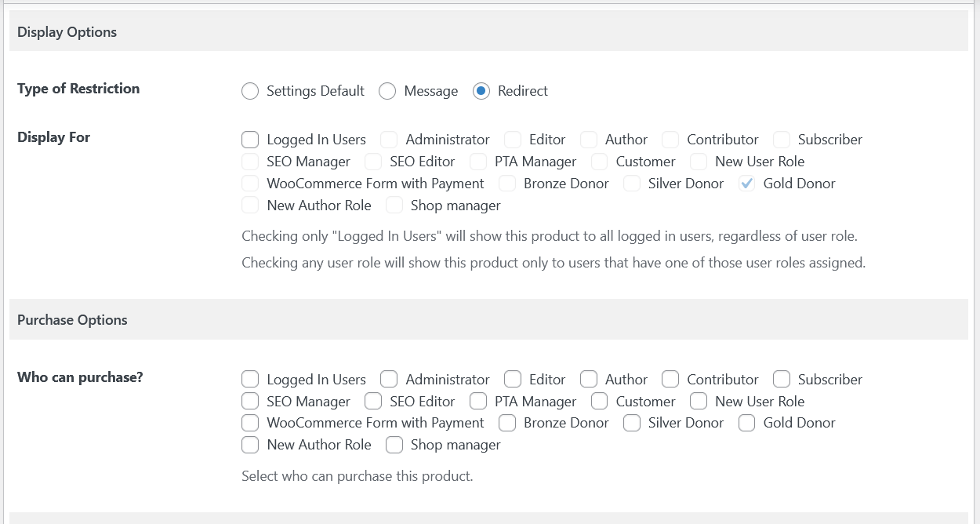Select the Redirect restriction radio button

point(481,91)
